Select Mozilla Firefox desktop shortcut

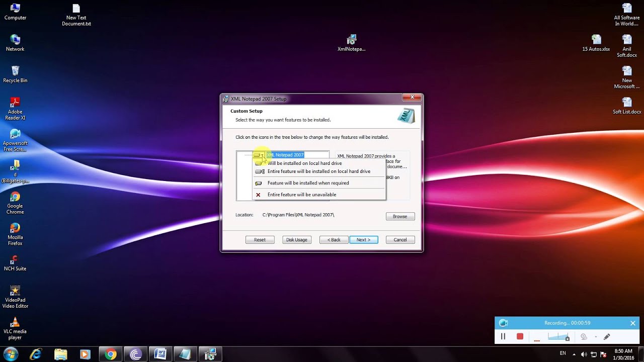pos(15,234)
